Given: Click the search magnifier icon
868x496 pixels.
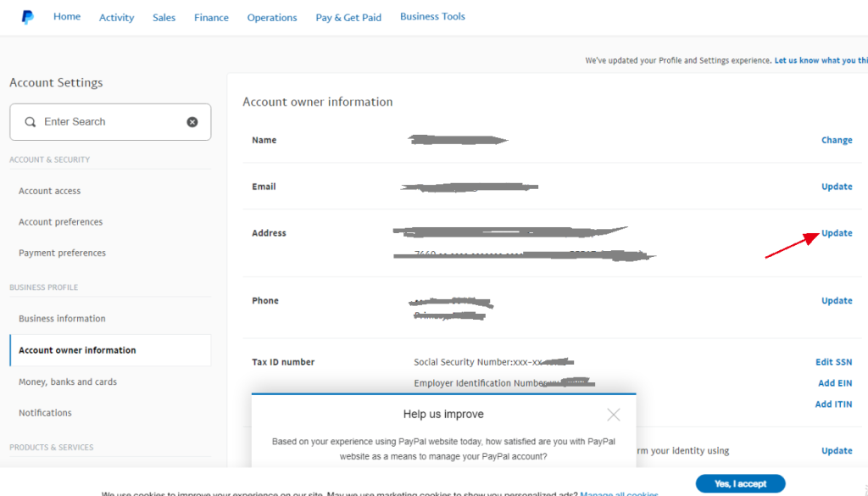Looking at the screenshot, I should click(31, 122).
